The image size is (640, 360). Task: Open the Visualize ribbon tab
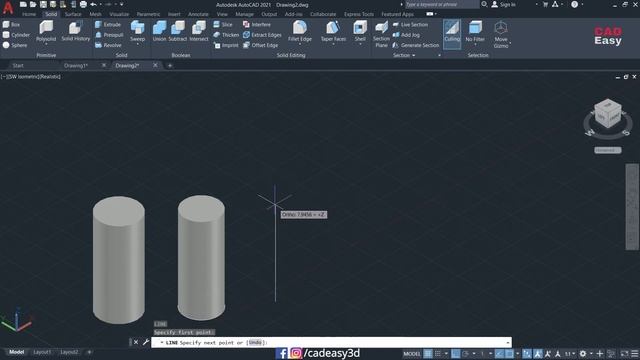coord(119,14)
